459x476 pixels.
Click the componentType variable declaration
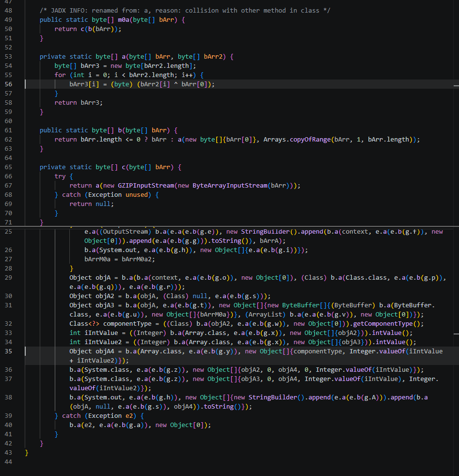[127, 324]
